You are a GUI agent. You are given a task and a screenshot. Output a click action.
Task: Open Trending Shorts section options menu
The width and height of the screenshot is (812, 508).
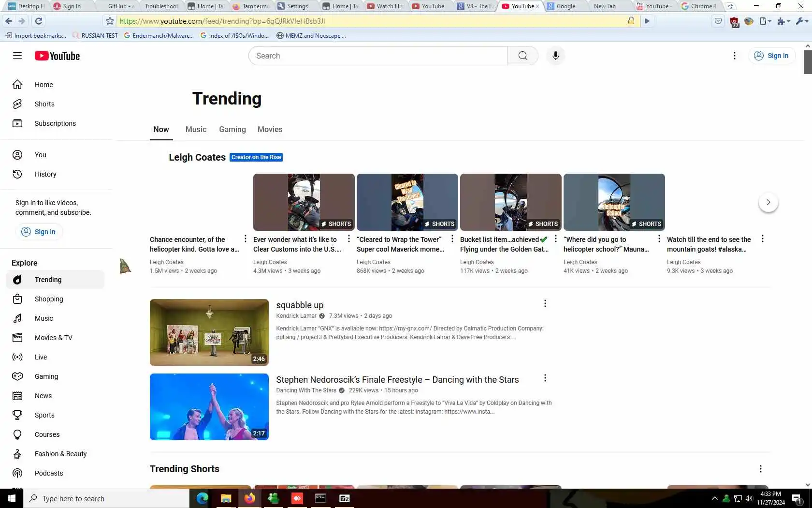point(760,469)
